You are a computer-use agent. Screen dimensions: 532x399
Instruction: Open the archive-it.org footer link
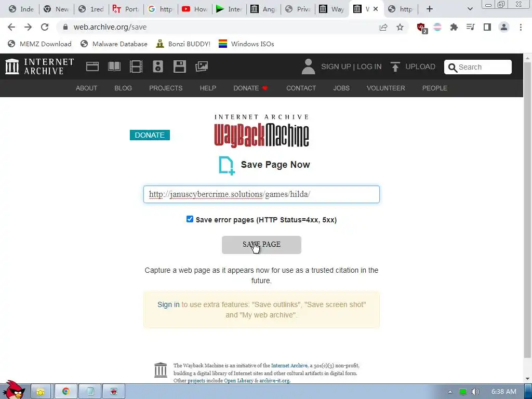(274, 381)
